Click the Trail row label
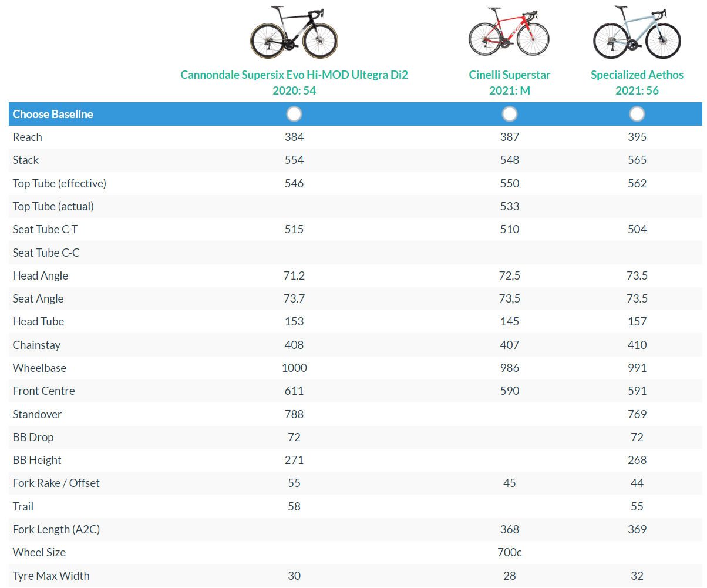Viewport: 707px width, 588px height. pos(23,506)
